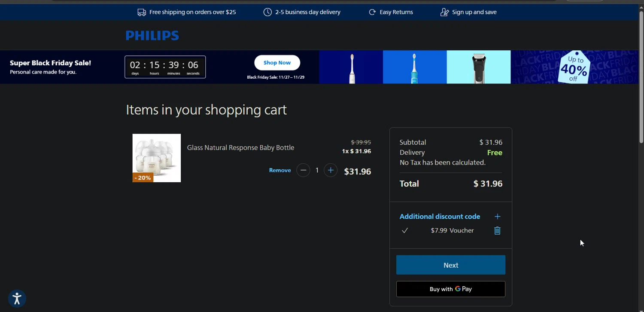Click Free shipping on orders over $25 text
The image size is (644, 312).
193,12
